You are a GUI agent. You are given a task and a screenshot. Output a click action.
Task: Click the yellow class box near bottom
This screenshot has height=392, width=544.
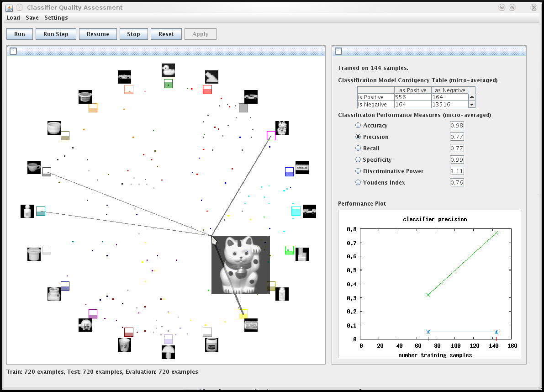[x=243, y=313]
